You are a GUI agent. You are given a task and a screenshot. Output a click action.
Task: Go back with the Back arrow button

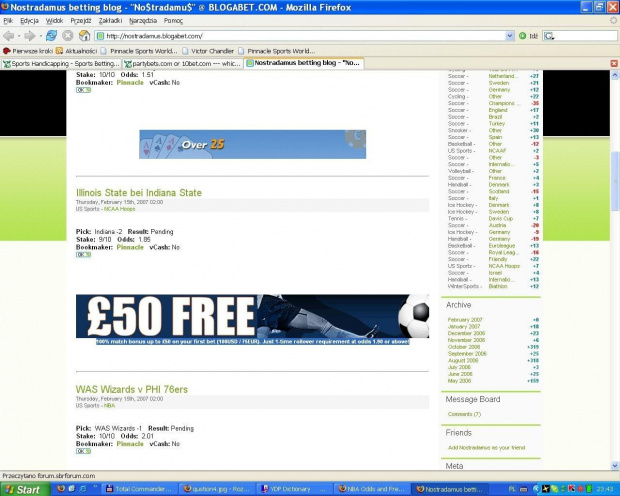[8, 36]
